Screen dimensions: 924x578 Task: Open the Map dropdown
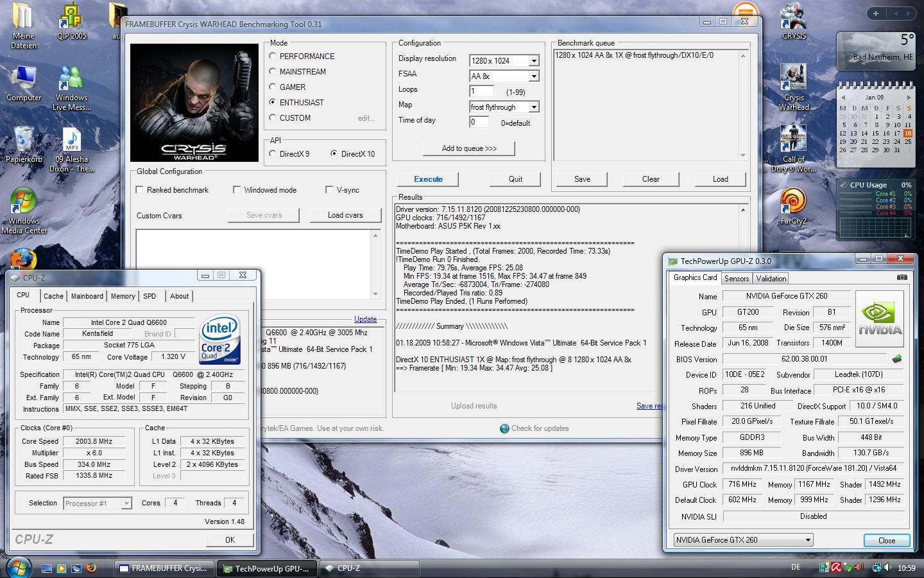click(533, 107)
